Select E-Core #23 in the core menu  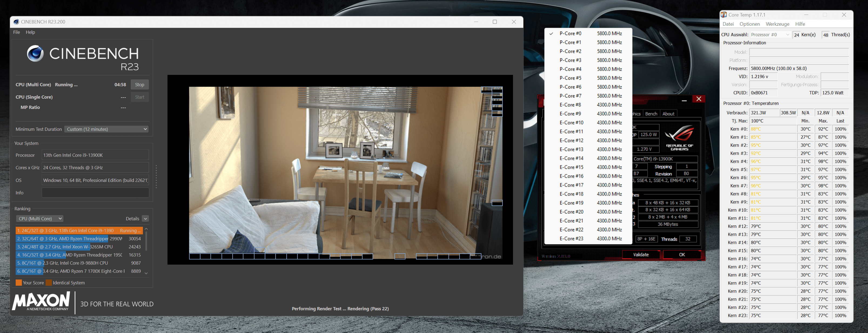click(588, 238)
